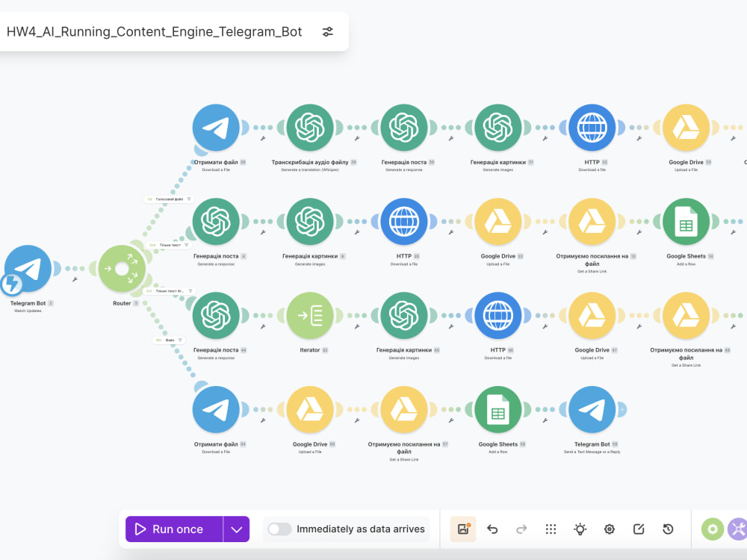The width and height of the screenshot is (747, 560).
Task: Click the wrench after the Транскрибація аудіо файлу module
Action: click(x=357, y=139)
